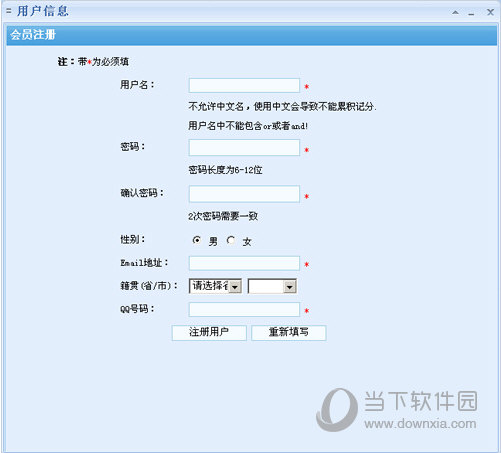Click the QQ号码 input field
This screenshot has height=453, width=501.
click(244, 310)
